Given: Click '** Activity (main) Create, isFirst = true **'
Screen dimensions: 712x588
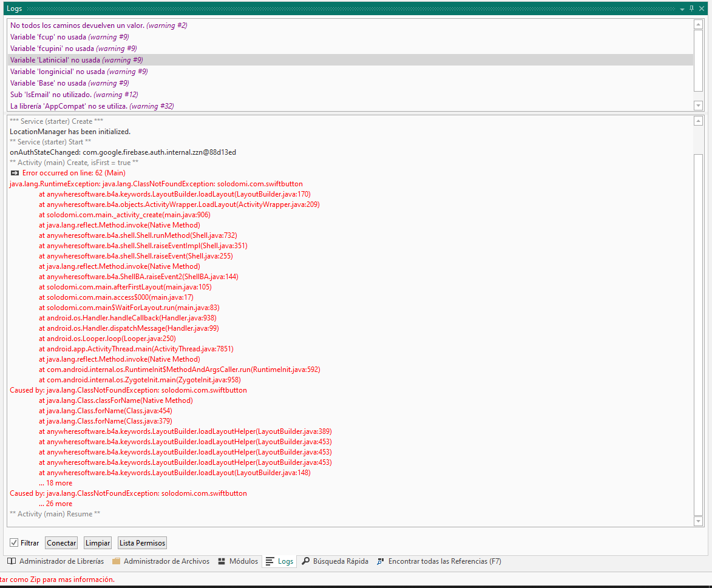Looking at the screenshot, I should [74, 163].
